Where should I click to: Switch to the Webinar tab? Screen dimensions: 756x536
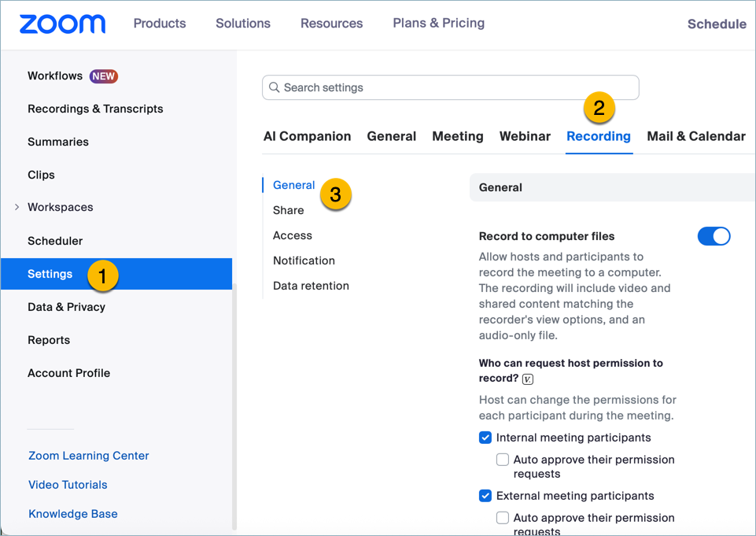pos(525,136)
